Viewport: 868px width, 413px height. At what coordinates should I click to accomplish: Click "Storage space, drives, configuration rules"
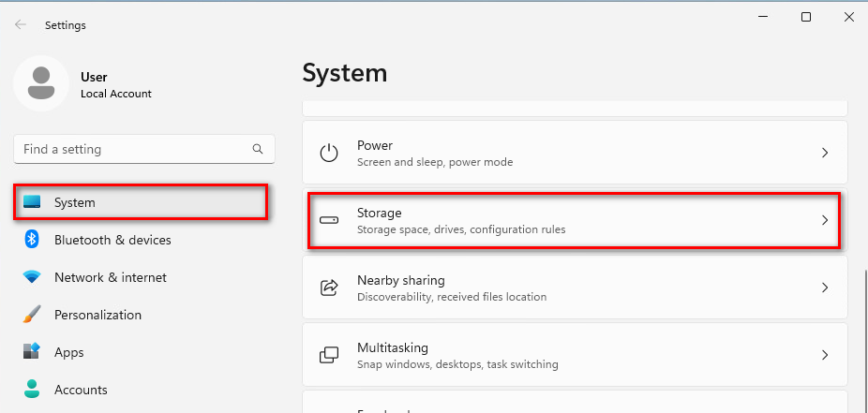[x=461, y=229]
